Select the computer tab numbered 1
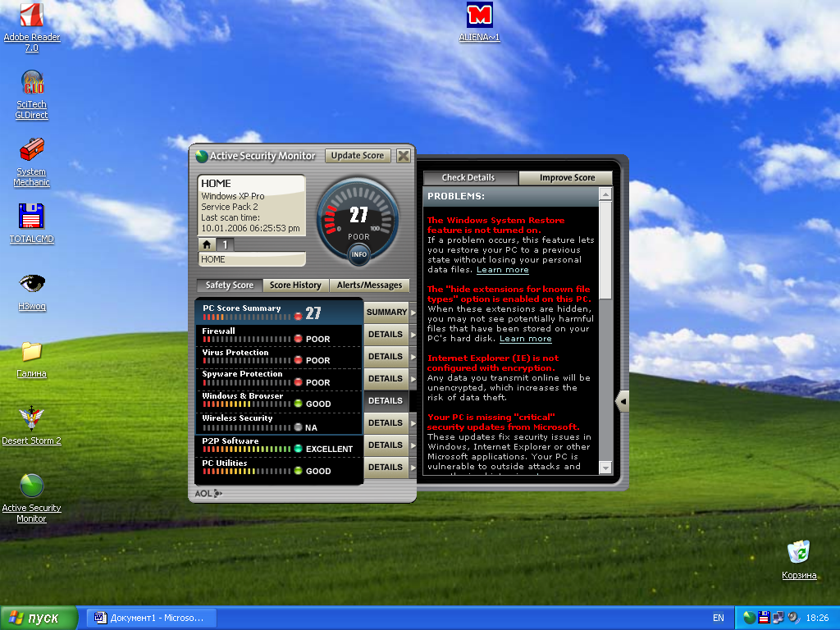840x630 pixels. (x=225, y=244)
